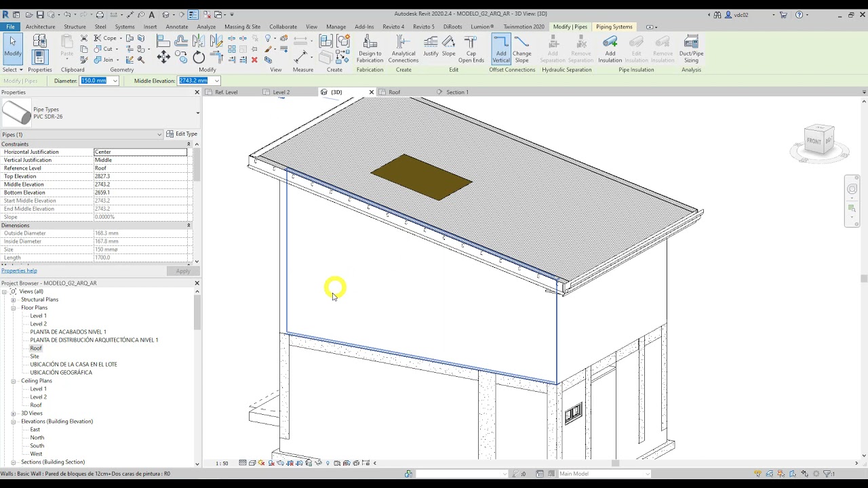Open the Pipe Types selector dropdown

pos(197,113)
